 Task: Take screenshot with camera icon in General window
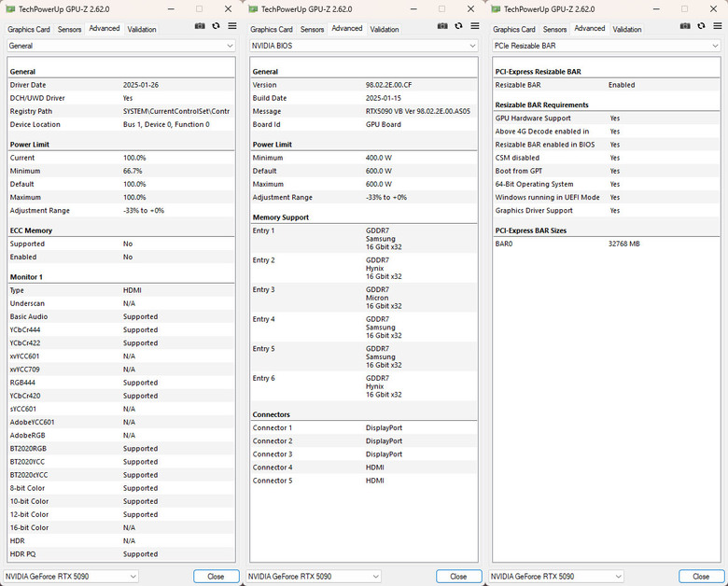(200, 26)
